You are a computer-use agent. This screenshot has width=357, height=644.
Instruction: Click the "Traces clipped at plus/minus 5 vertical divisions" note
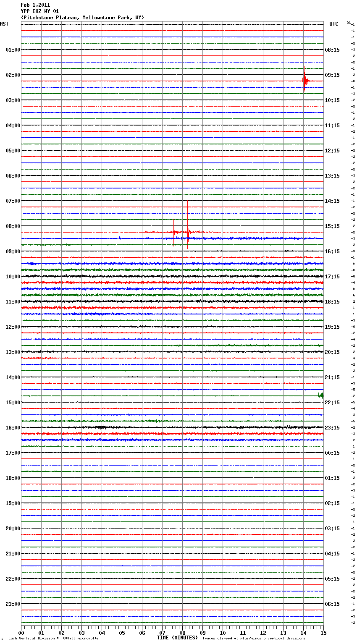[x=254, y=639]
